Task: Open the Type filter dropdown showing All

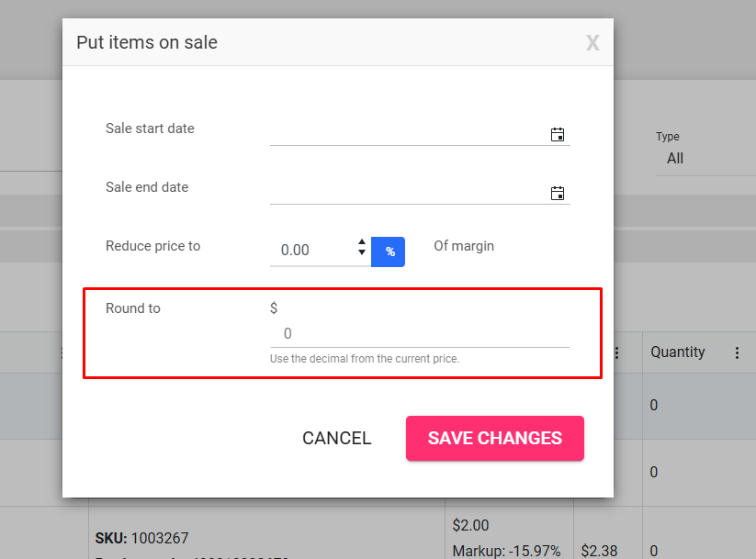Action: [705, 158]
